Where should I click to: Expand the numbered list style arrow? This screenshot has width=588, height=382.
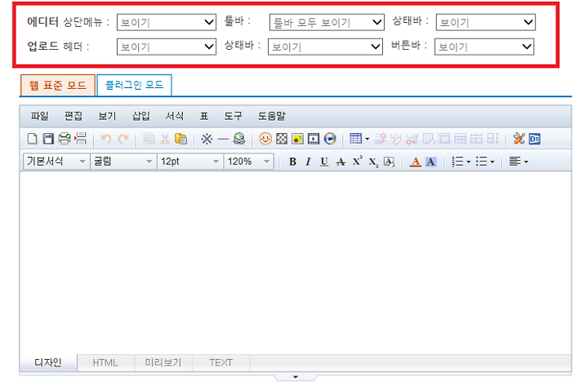click(x=469, y=162)
